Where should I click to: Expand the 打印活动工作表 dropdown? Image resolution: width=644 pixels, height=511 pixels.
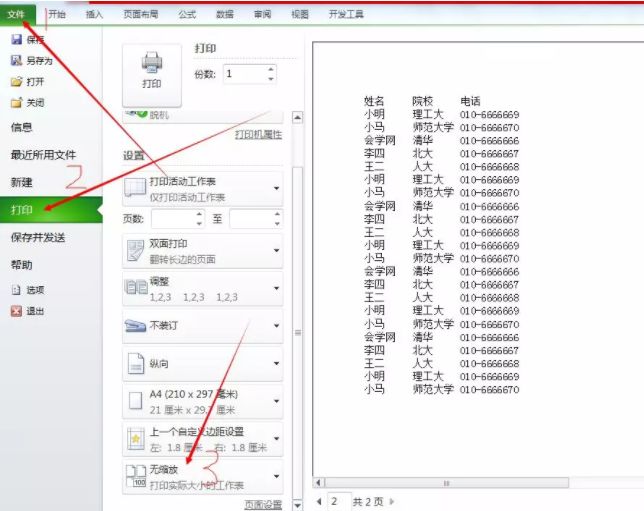[x=276, y=188]
